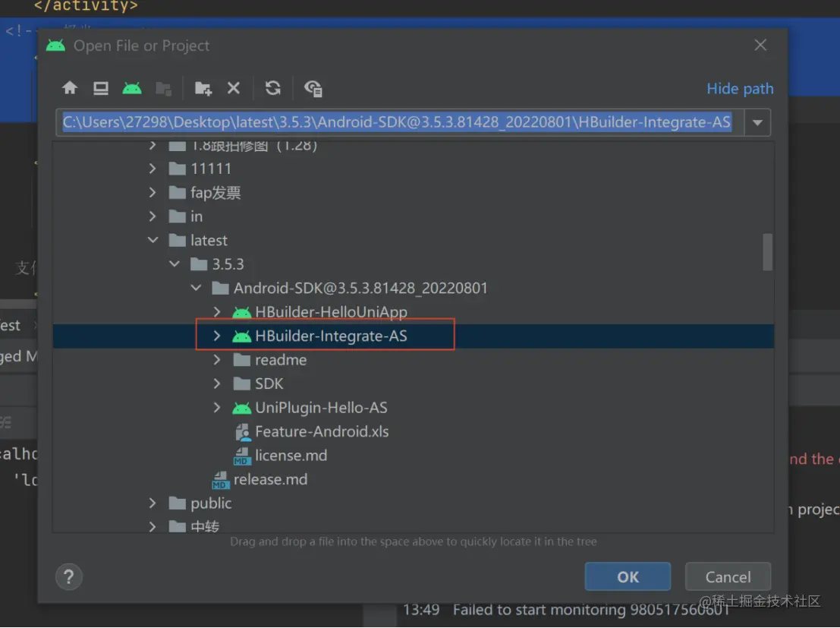
Task: Click the release.md markdown file icon
Action: click(220, 479)
